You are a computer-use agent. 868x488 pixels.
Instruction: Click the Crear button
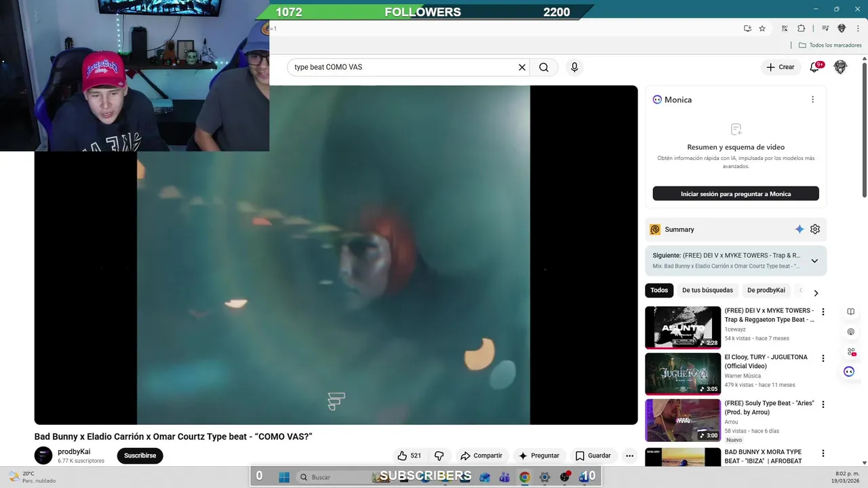780,67
